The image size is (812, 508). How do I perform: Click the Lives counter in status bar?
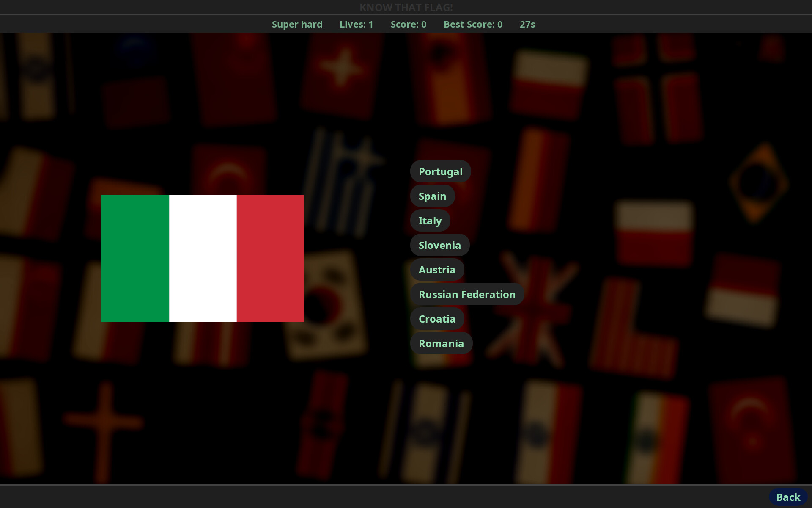point(356,24)
